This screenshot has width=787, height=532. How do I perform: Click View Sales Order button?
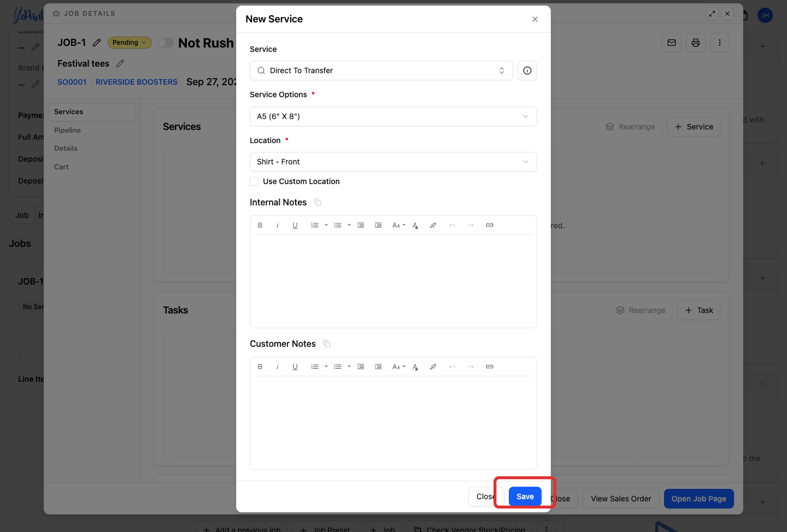click(x=621, y=499)
